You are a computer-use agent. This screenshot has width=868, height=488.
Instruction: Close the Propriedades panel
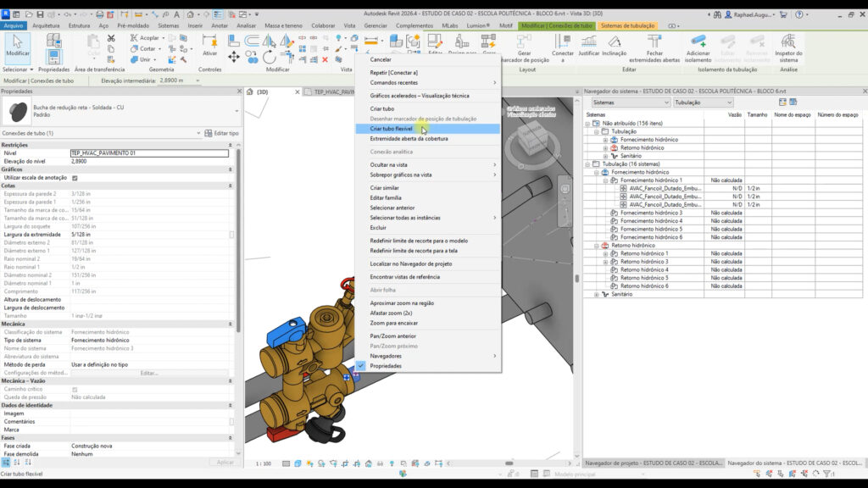[239, 91]
